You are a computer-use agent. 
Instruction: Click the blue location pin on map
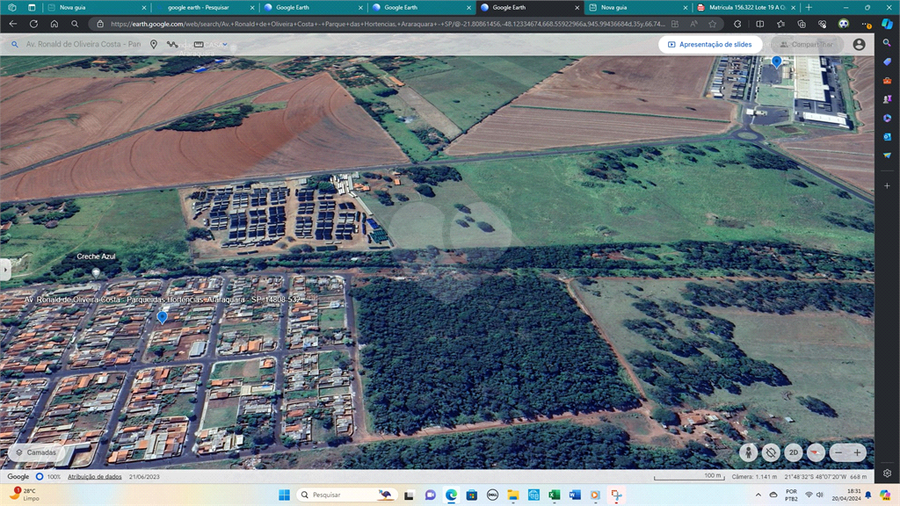pos(163,317)
